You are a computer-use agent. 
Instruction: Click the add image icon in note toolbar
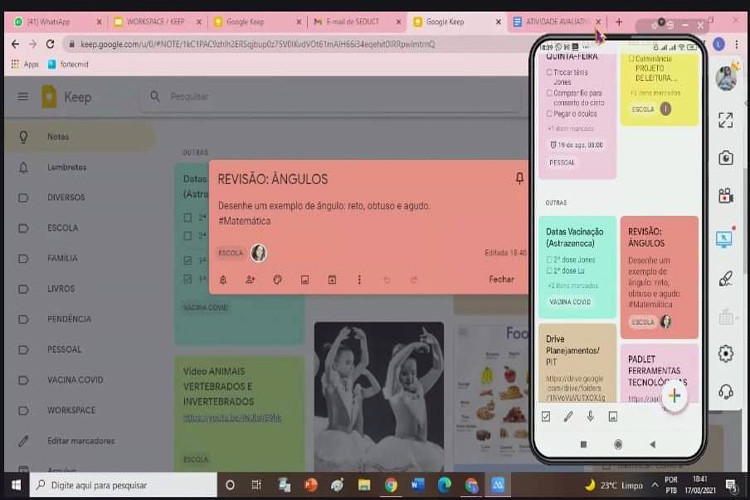305,280
